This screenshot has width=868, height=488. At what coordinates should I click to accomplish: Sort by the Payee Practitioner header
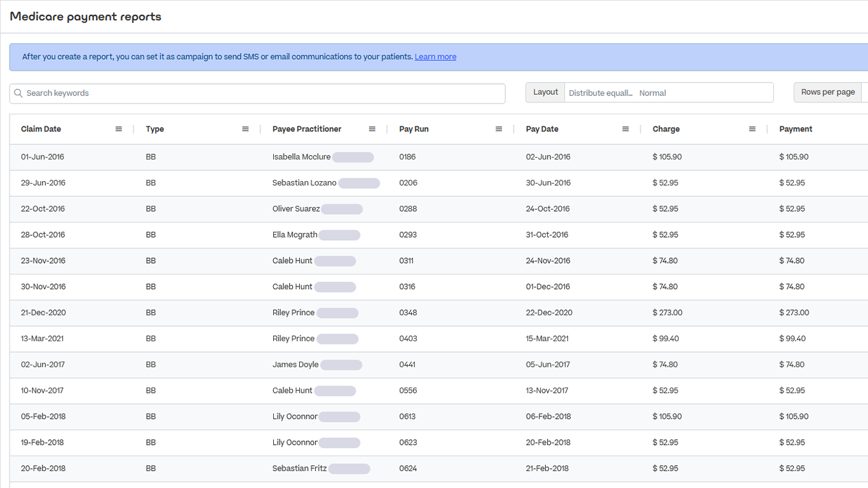click(307, 129)
